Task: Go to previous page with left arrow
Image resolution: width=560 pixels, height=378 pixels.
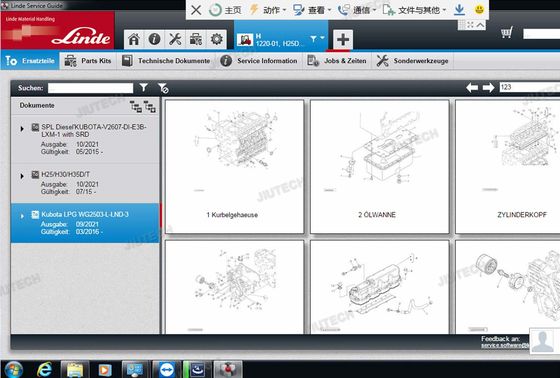Action: 472,88
